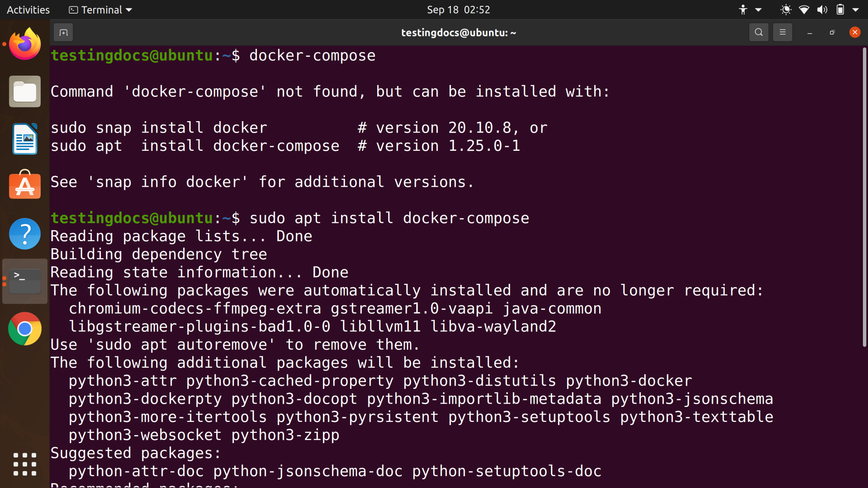Launch LibreOffice Writer from the dock
This screenshot has width=868, height=488.
click(x=24, y=139)
